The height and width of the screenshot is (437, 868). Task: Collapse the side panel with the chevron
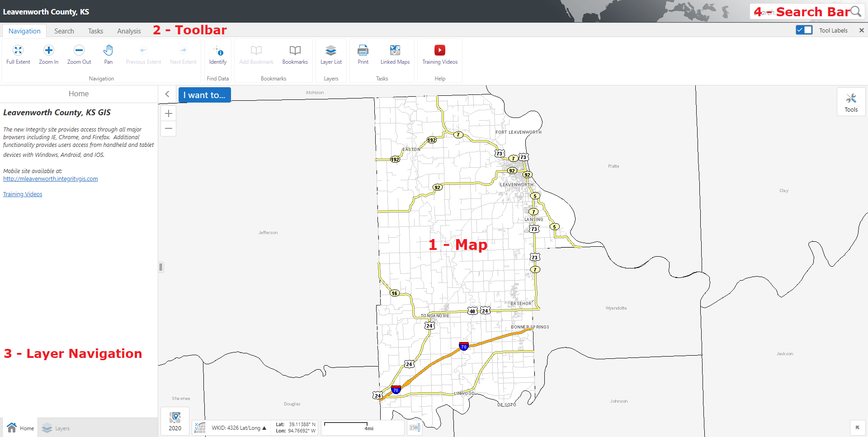(167, 94)
